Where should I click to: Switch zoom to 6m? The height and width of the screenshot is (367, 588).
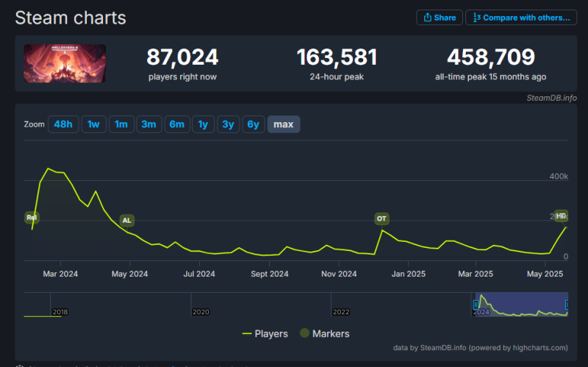[176, 124]
